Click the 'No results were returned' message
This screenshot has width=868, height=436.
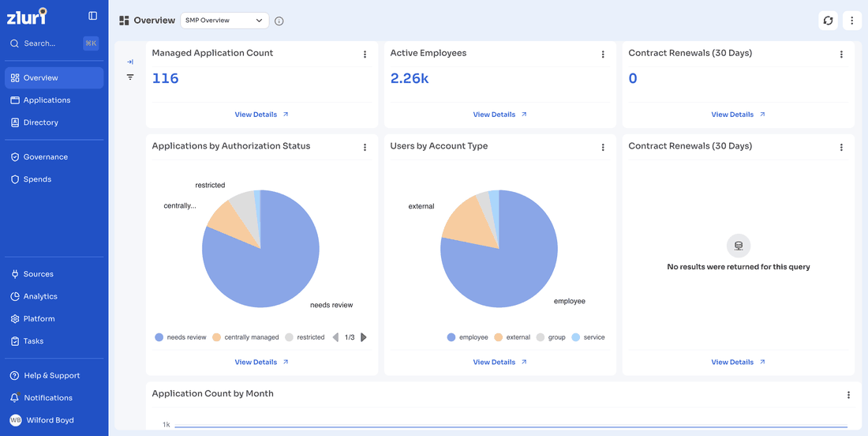(738, 267)
